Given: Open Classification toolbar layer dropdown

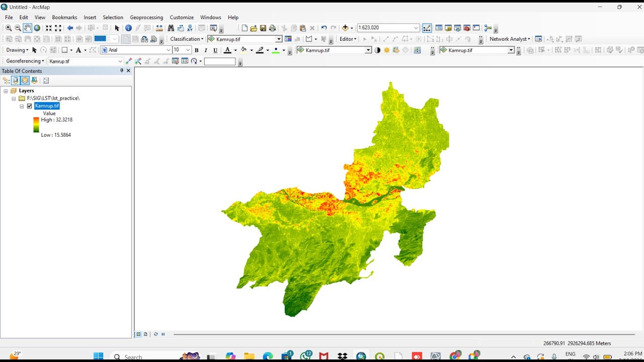Looking at the screenshot, I should [x=278, y=39].
